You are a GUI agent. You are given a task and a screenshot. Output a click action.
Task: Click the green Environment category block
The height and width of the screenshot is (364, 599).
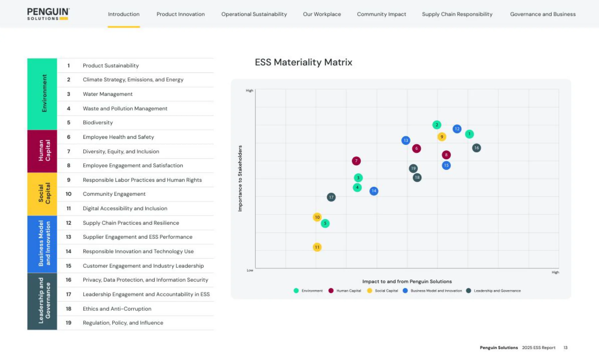[x=42, y=94]
